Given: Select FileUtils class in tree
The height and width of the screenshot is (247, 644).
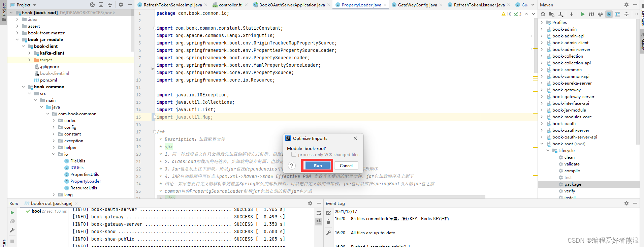Looking at the screenshot, I should pyautogui.click(x=77, y=161).
